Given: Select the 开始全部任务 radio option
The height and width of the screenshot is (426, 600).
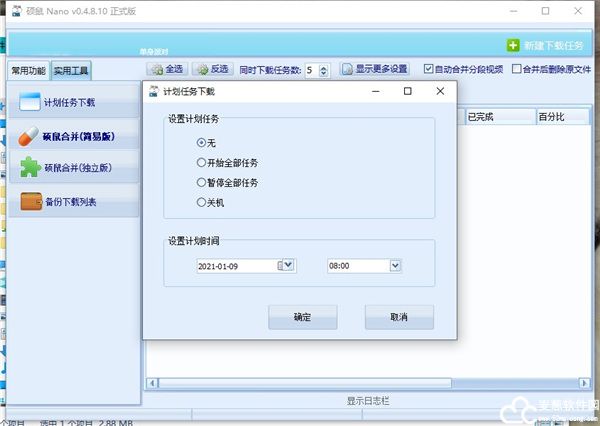Looking at the screenshot, I should point(203,163).
